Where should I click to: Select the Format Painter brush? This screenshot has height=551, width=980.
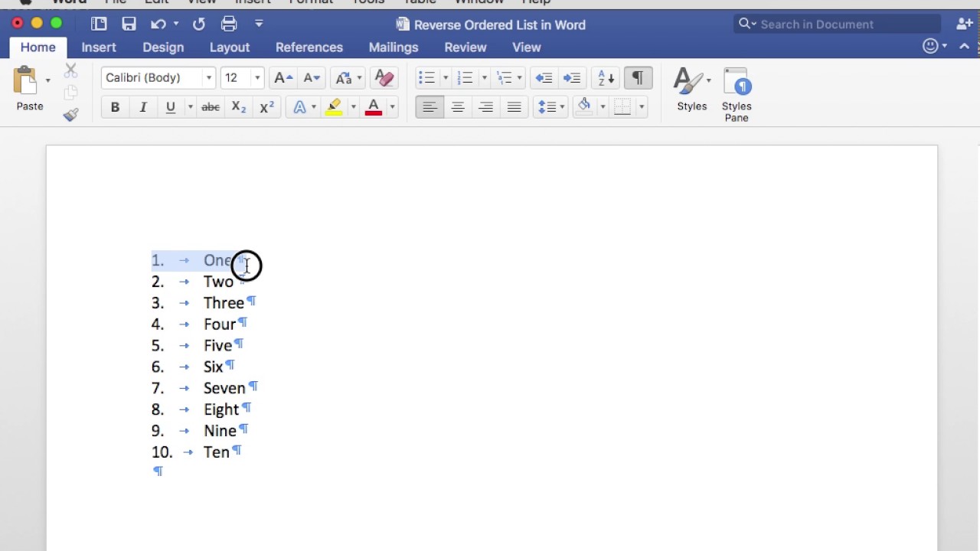click(70, 114)
